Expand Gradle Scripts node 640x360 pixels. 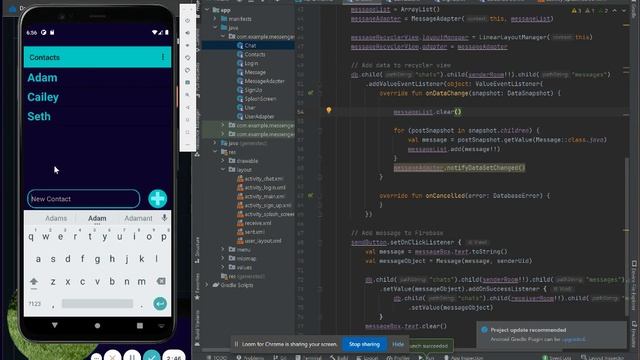(207, 285)
